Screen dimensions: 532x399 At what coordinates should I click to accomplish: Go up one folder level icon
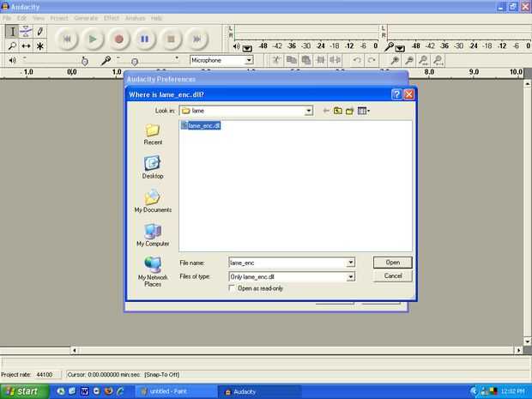coord(337,111)
